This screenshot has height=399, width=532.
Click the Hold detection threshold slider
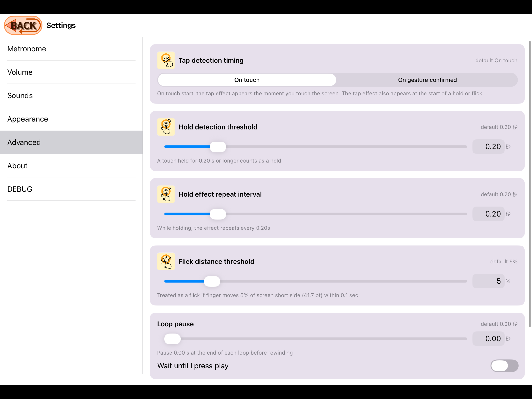(315, 147)
